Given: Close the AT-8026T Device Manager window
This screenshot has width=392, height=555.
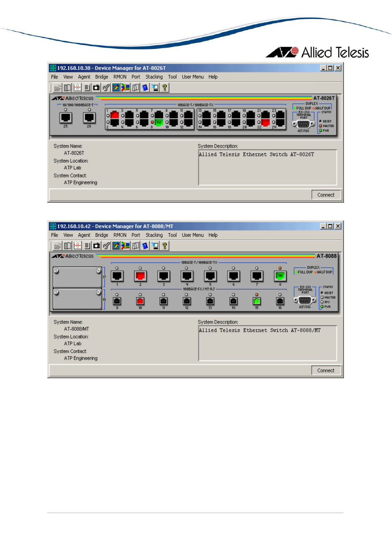Looking at the screenshot, I should pos(338,68).
